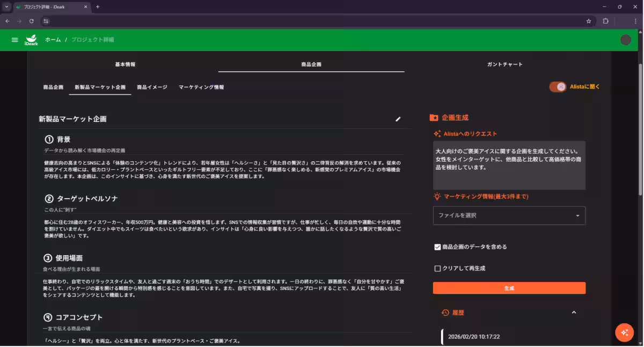Click the history clock icon beside 履歴
Screen dimensions: 644x347
coord(444,312)
